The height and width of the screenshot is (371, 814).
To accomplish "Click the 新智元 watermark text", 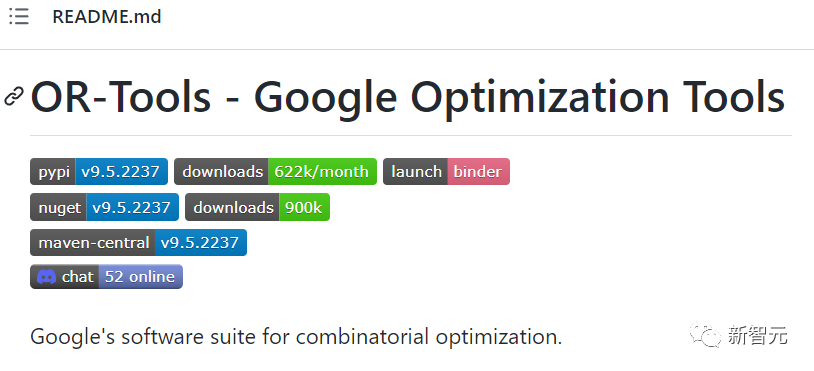I will tap(757, 336).
